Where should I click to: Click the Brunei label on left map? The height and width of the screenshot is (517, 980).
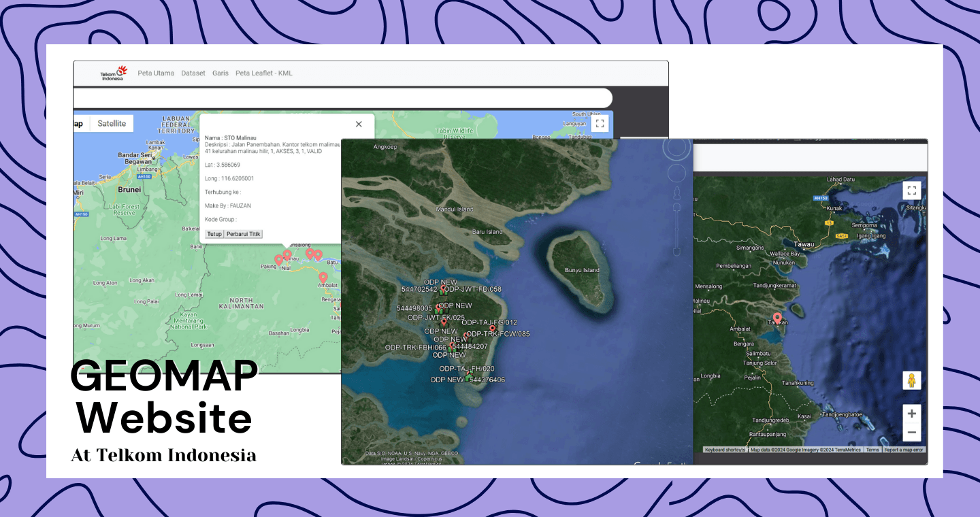[x=129, y=189]
